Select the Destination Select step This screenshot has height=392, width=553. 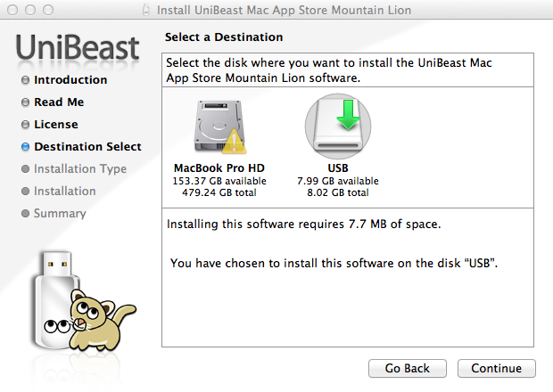87,147
